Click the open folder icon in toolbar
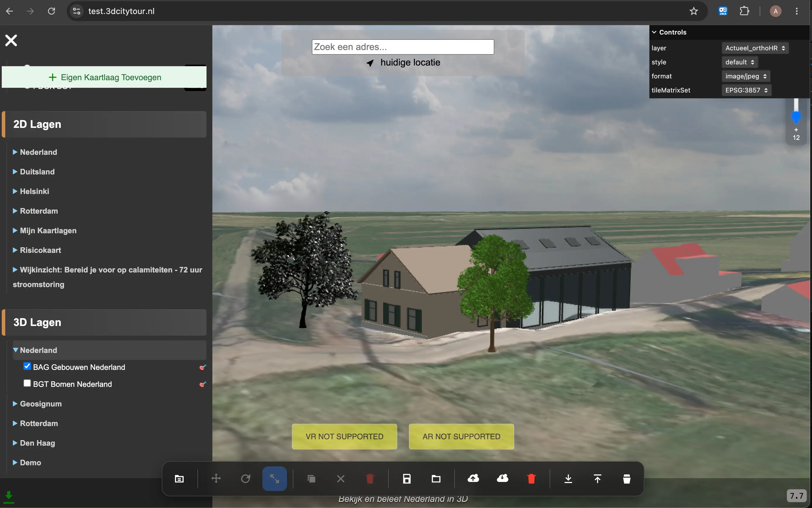812x508 pixels. (436, 478)
